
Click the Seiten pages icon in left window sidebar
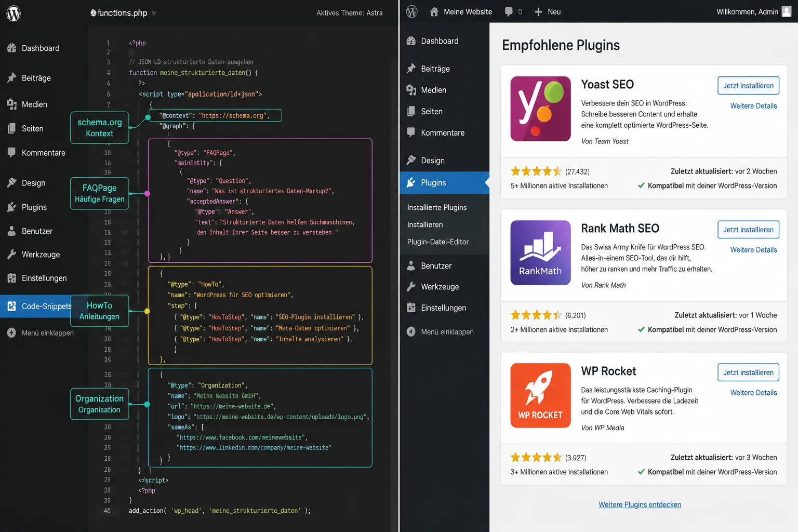tap(12, 128)
